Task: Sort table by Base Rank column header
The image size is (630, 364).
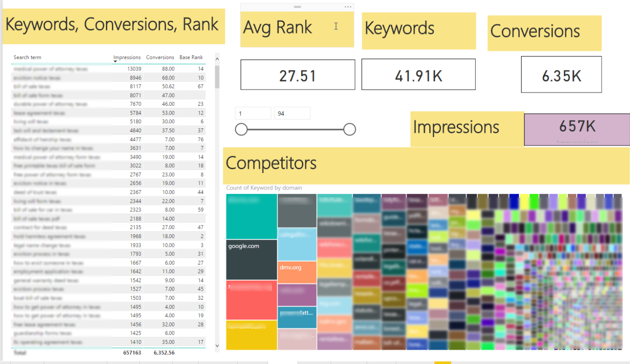Action: coord(191,57)
